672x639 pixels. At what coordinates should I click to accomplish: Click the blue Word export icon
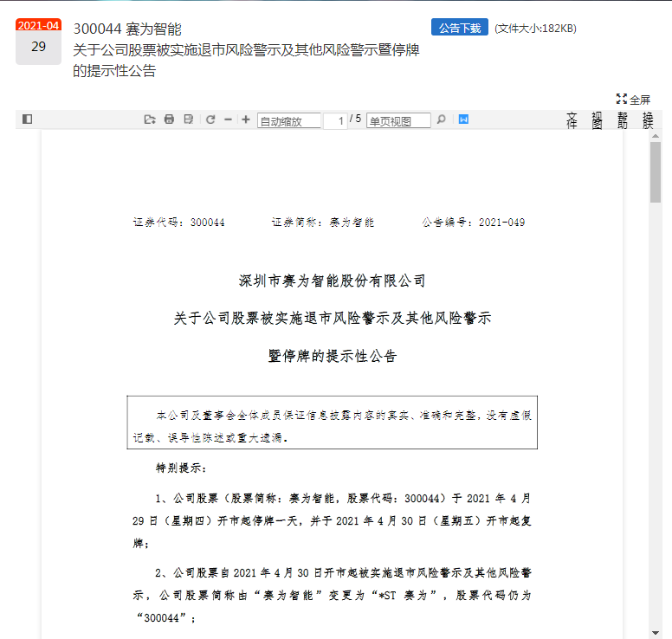(x=463, y=119)
